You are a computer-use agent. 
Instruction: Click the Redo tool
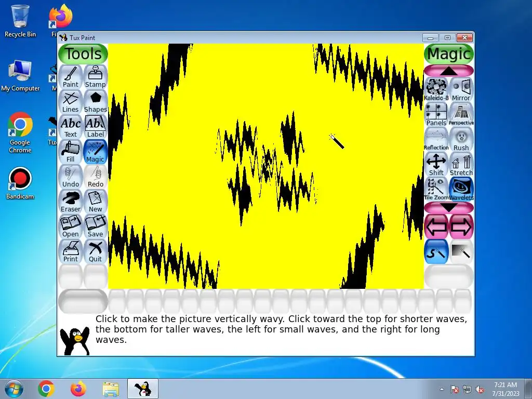[96, 177]
